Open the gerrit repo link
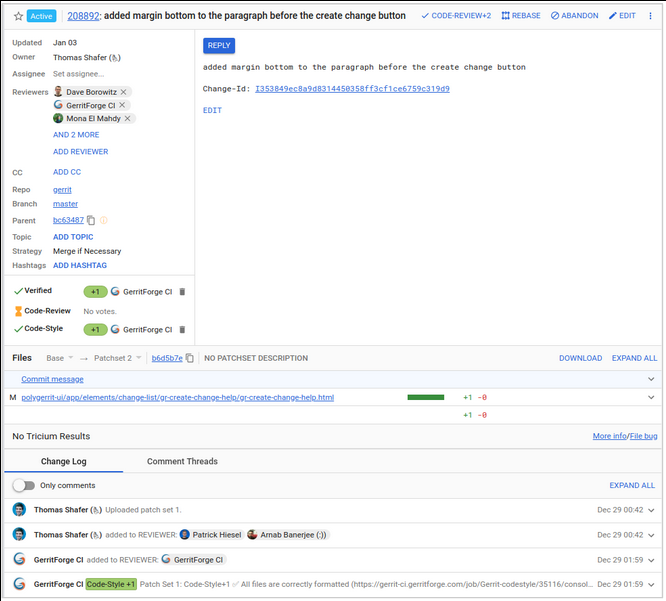This screenshot has height=601, width=666. [x=62, y=190]
